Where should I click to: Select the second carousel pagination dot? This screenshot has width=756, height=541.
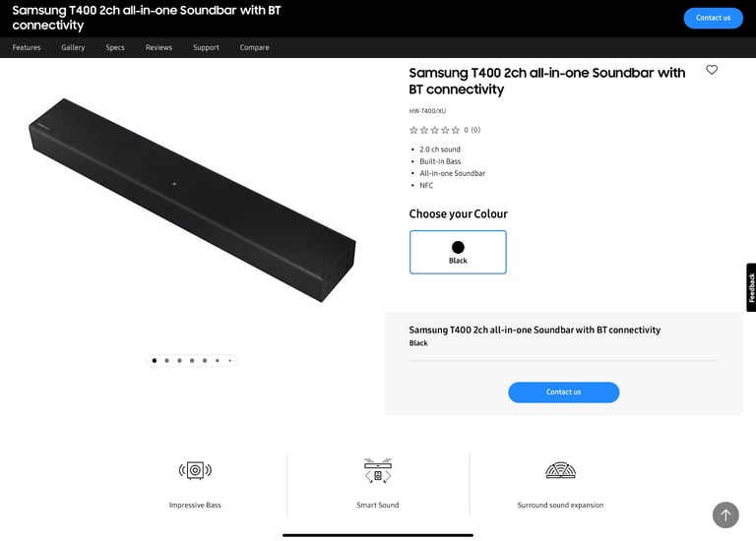pyautogui.click(x=166, y=360)
